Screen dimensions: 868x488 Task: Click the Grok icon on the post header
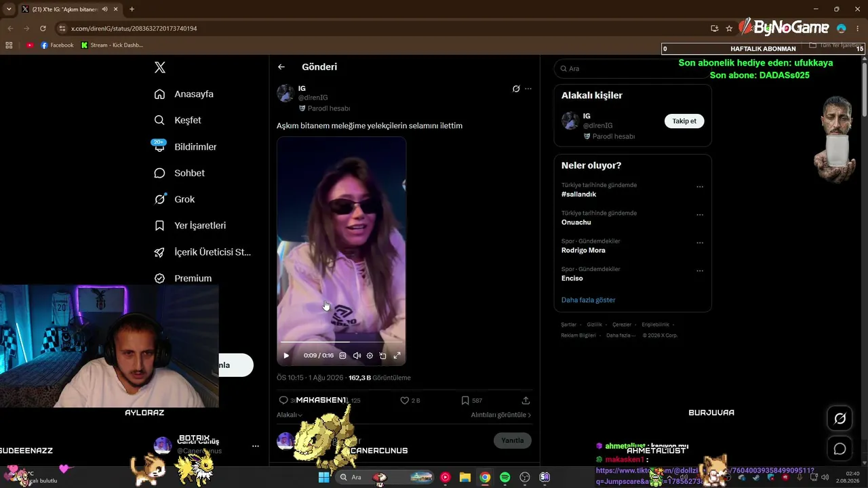coord(516,89)
